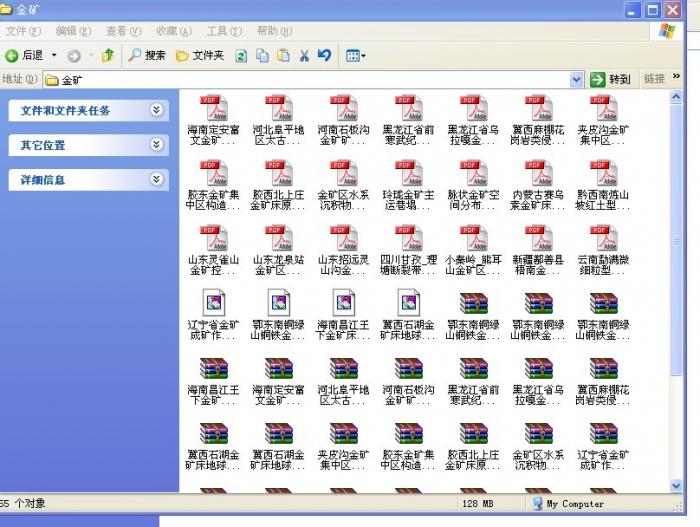Image resolution: width=700 pixels, height=527 pixels.
Task: Collapse the 详细信息 panel
Action: tap(157, 180)
